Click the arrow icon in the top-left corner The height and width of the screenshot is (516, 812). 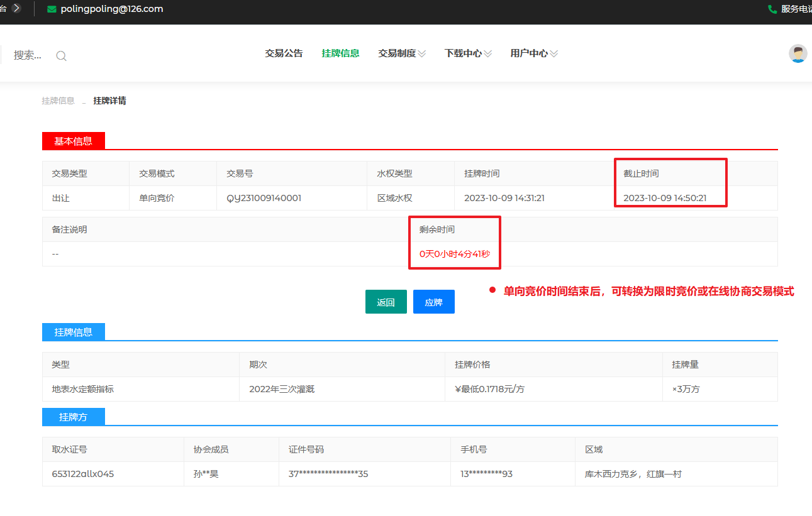click(16, 8)
